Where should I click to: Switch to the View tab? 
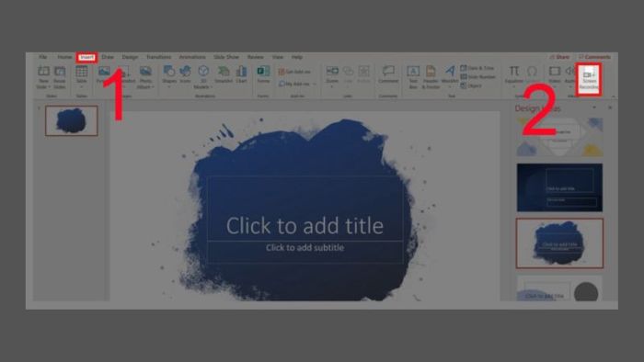[x=278, y=57]
